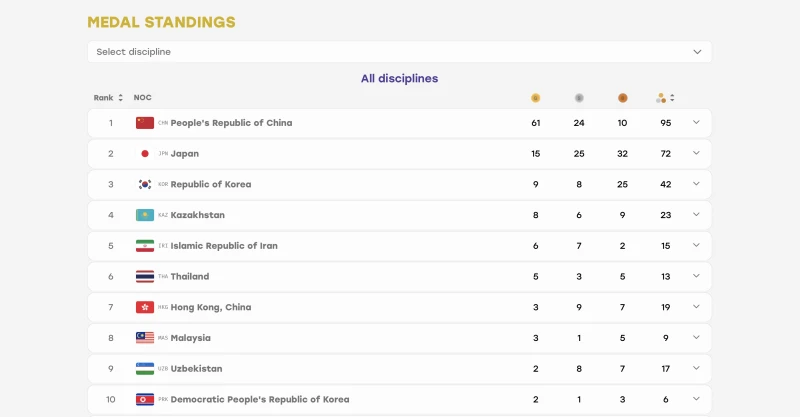Expand People's Republic of China row details
Viewport: 800px width, 417px height.
[x=696, y=122]
